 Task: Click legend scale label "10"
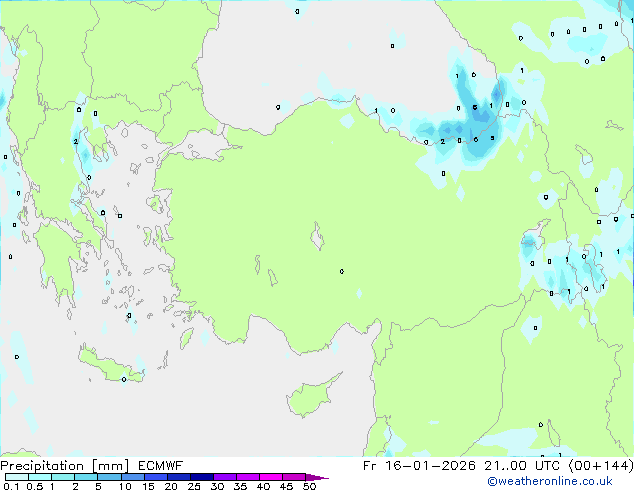125,486
